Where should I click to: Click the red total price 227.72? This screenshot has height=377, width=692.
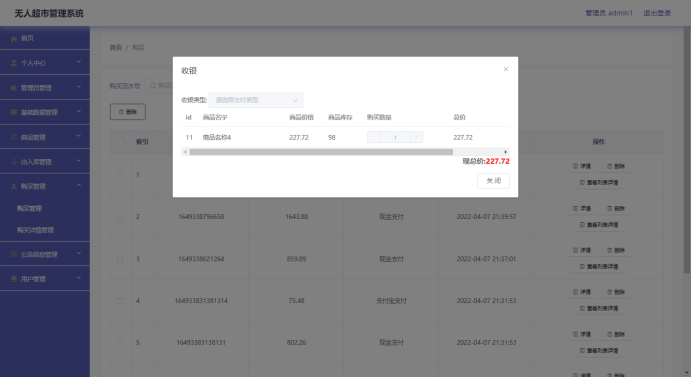(497, 162)
